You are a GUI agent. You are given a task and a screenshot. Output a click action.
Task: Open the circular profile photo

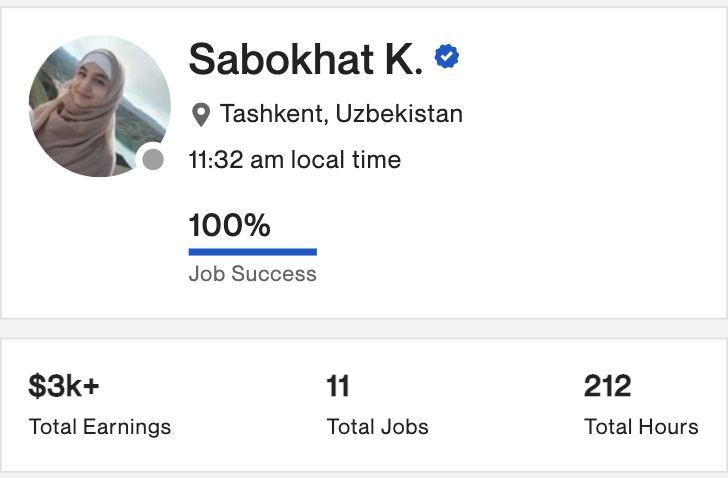(x=96, y=104)
